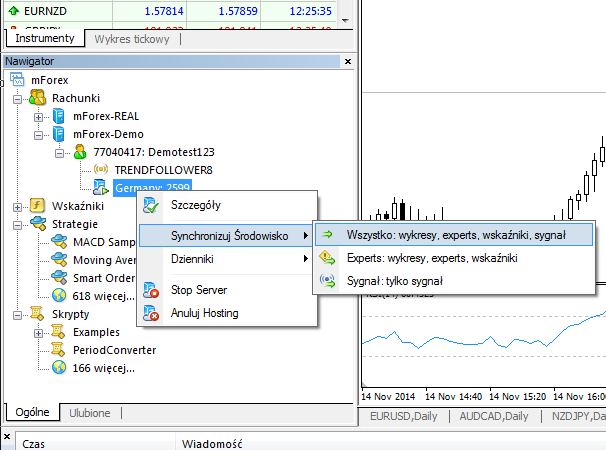
Task: Click the Wskaźniki indicators icon
Action: pos(37,205)
